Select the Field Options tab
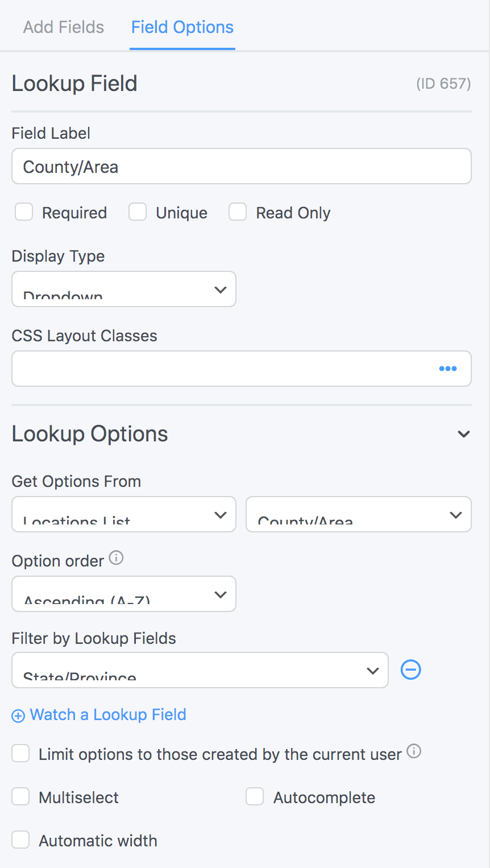Image resolution: width=490 pixels, height=868 pixels. pyautogui.click(x=182, y=27)
